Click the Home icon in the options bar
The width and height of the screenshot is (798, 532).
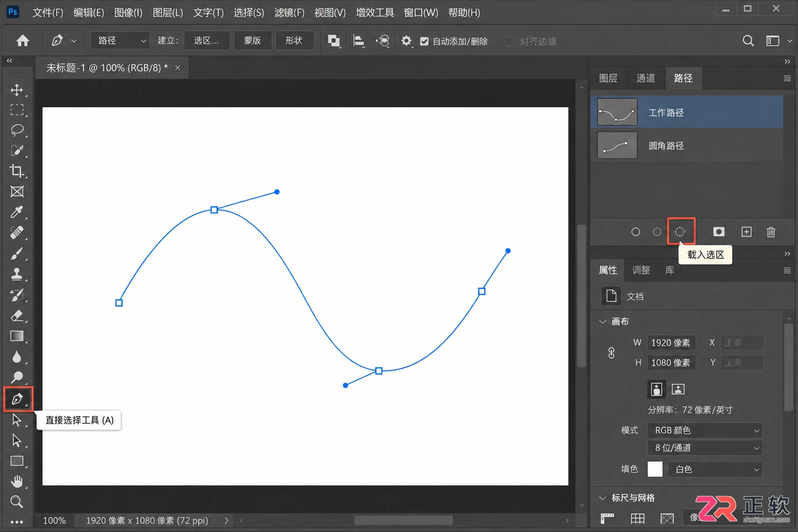(x=23, y=40)
